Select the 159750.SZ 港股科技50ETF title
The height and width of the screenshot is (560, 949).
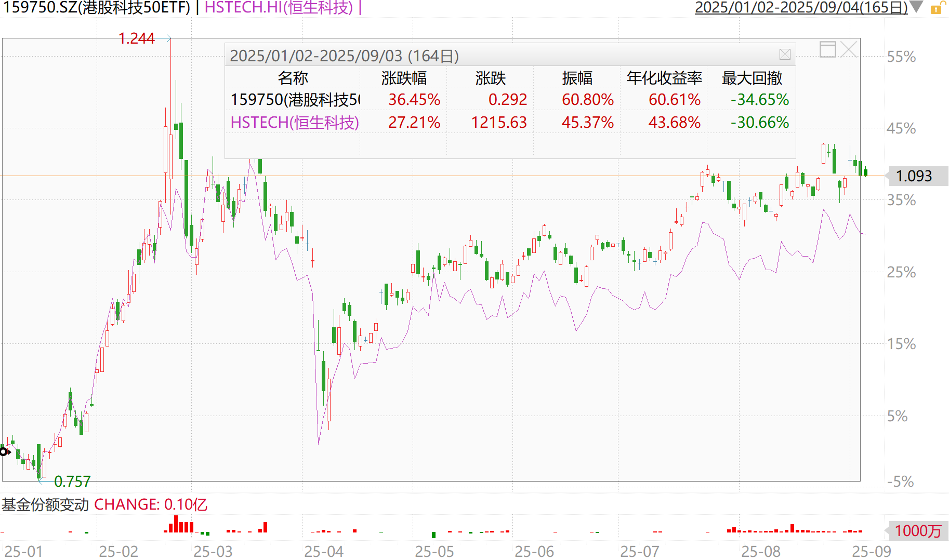pyautogui.click(x=97, y=8)
